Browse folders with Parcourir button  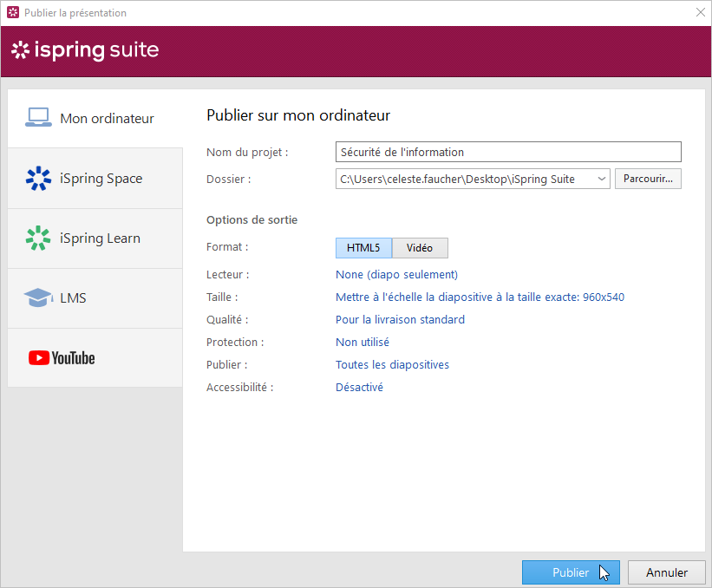pos(649,179)
